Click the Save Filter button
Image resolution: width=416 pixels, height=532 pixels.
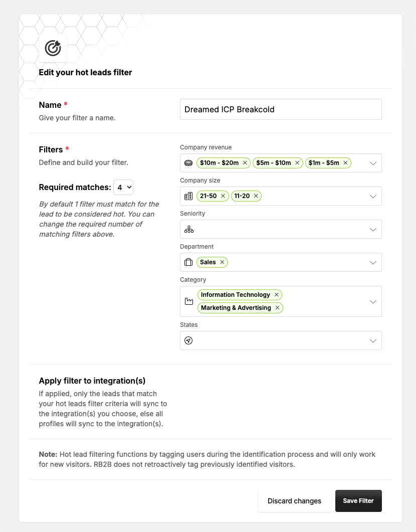tap(358, 501)
